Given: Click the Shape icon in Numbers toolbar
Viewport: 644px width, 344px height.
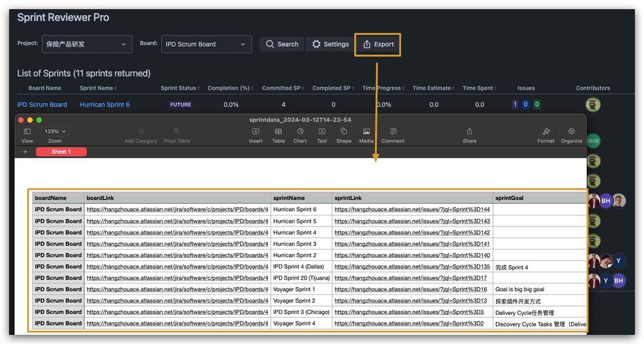Looking at the screenshot, I should tap(344, 132).
